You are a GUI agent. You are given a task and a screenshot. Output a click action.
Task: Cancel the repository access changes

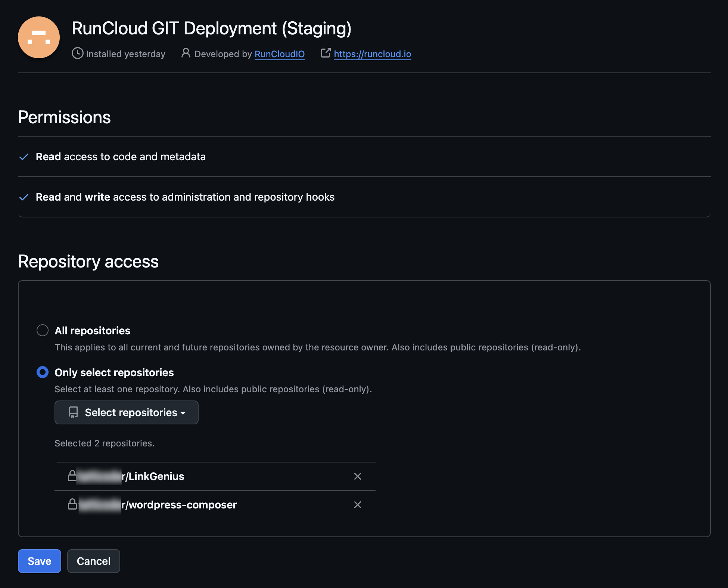[x=94, y=561]
